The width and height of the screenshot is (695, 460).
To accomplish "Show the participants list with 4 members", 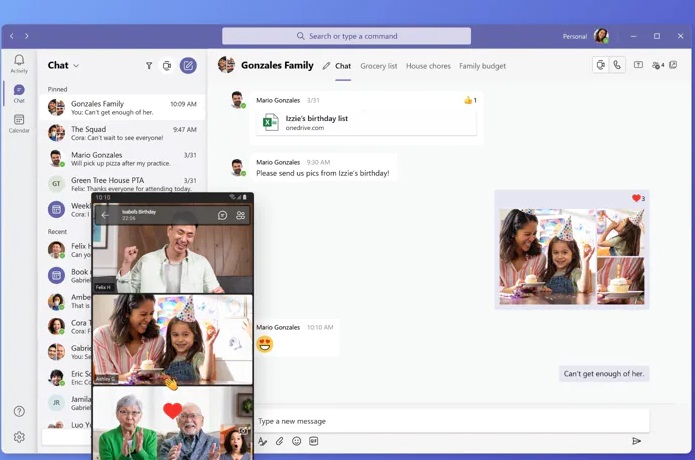I will pyautogui.click(x=657, y=65).
